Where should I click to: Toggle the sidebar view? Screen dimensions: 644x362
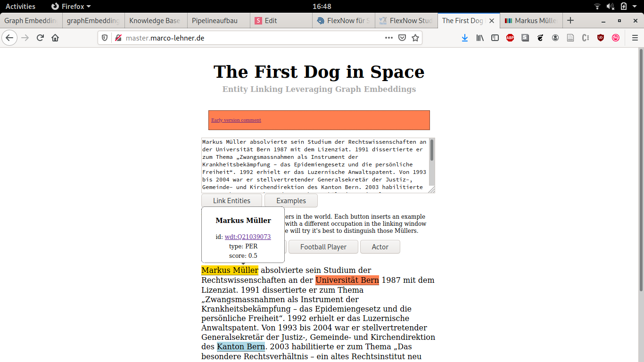pyautogui.click(x=495, y=38)
